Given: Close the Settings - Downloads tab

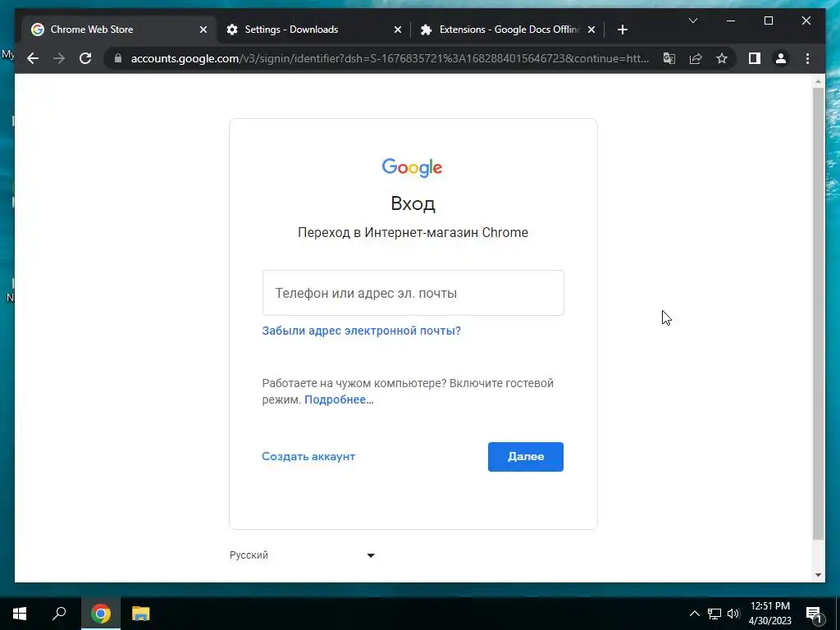Looking at the screenshot, I should 398,30.
